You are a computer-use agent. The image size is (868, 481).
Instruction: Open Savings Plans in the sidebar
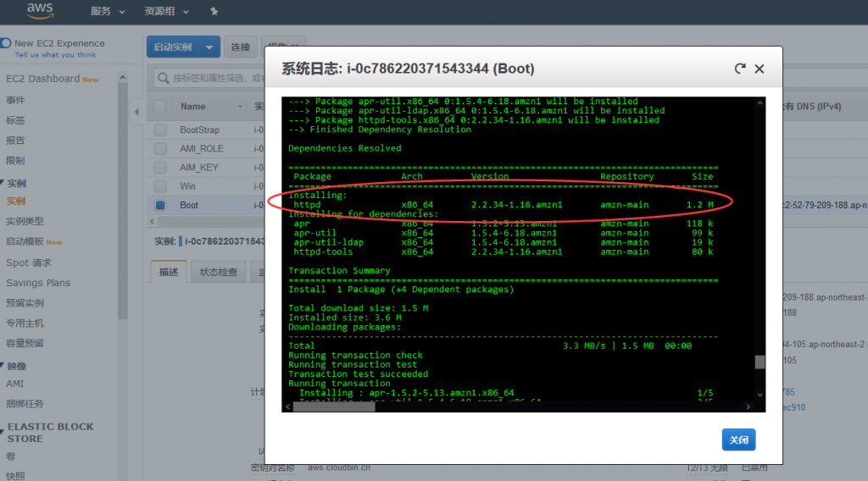click(x=38, y=283)
